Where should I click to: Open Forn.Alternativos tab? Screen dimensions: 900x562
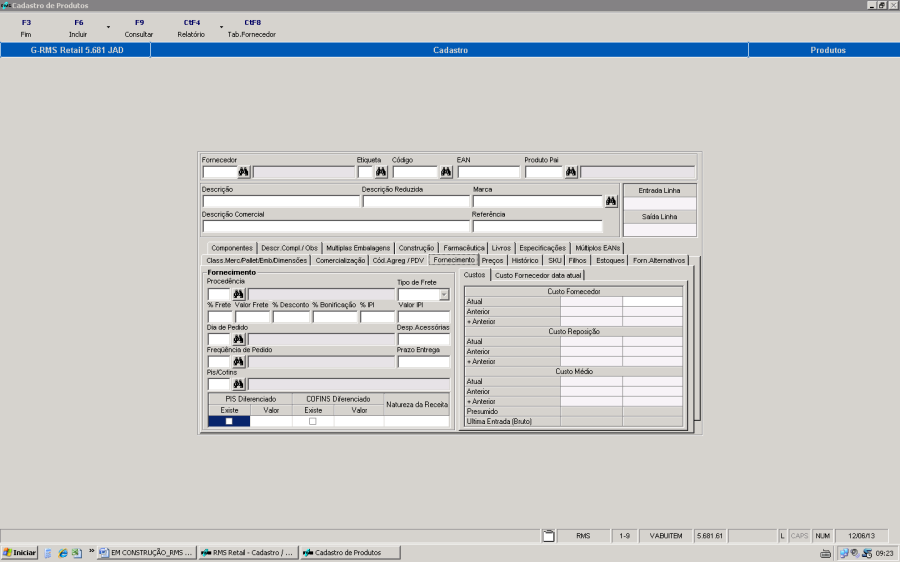tap(659, 261)
